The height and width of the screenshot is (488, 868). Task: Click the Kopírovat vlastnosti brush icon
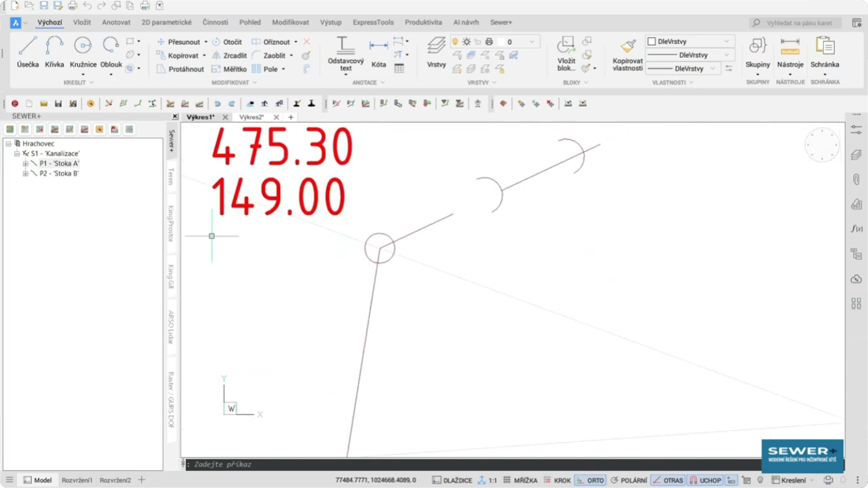point(627,53)
